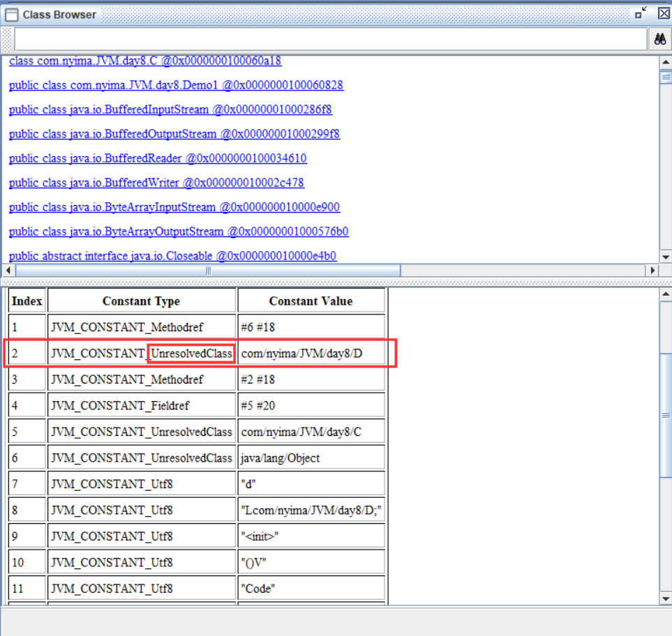Image resolution: width=672 pixels, height=636 pixels.
Task: Click the detach/restore panel icon
Action: (641, 13)
